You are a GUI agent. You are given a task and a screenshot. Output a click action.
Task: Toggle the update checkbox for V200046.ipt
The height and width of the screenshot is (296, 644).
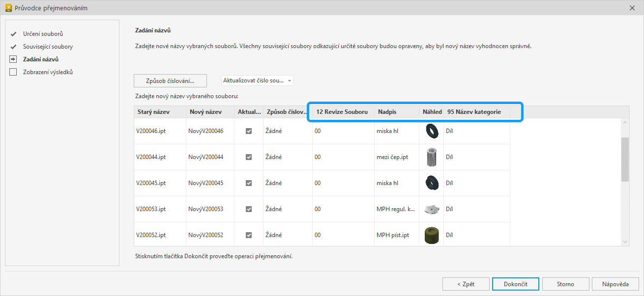click(x=249, y=131)
